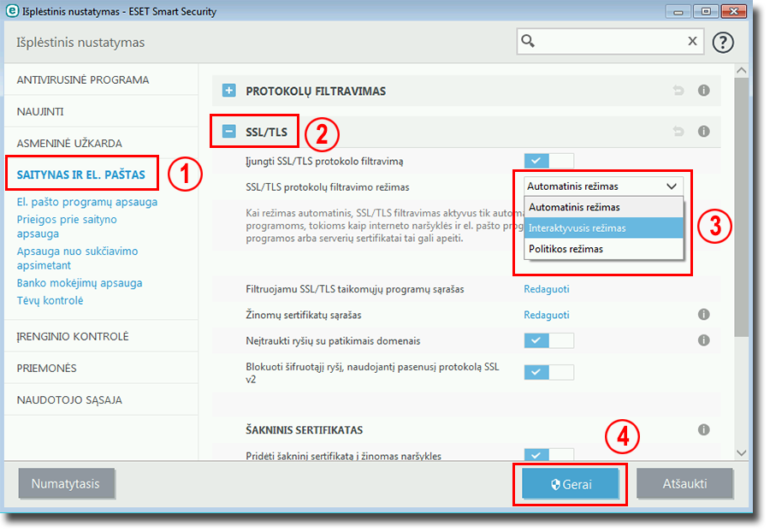Click the Žinomų sertifikatų sąrašas label
Image resolution: width=770 pixels, height=532 pixels.
tap(304, 315)
